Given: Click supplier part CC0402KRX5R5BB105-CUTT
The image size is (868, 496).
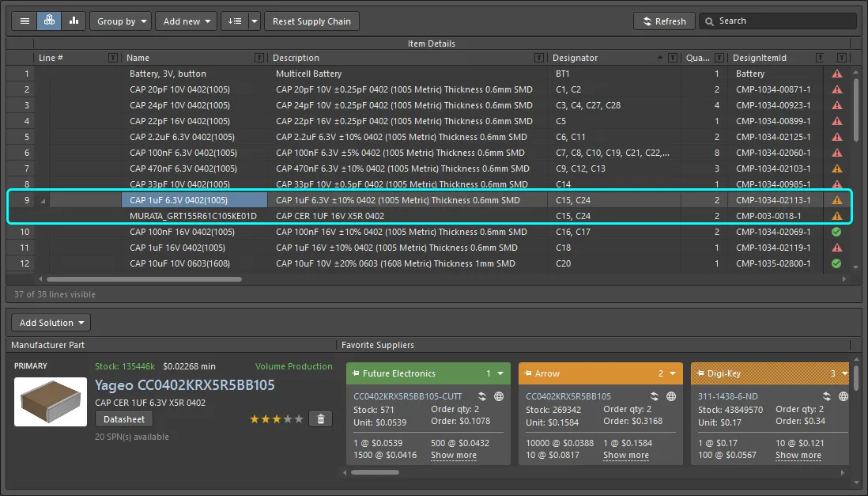Looking at the screenshot, I should click(407, 396).
